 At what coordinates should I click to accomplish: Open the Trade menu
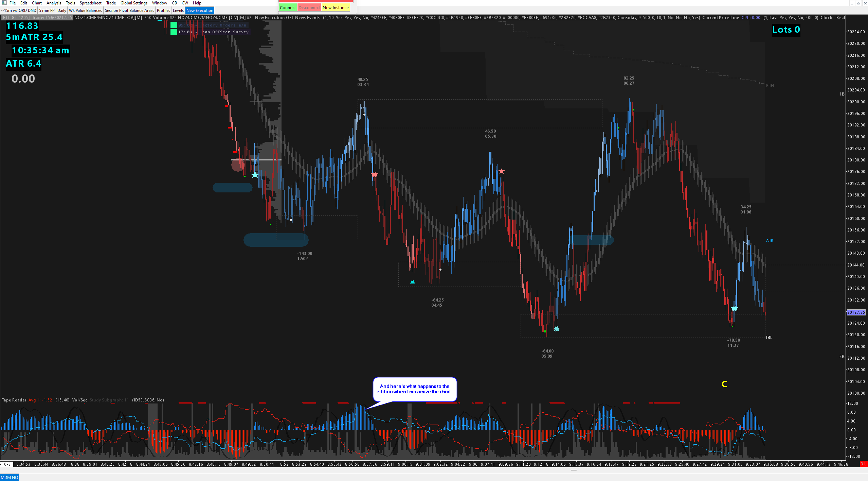[111, 3]
